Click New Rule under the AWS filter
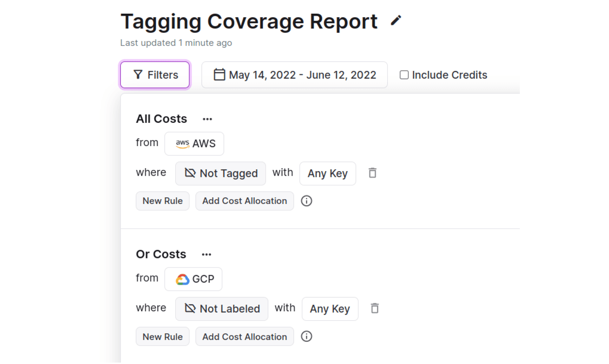Screen dimensions: 609x364 click(x=162, y=201)
